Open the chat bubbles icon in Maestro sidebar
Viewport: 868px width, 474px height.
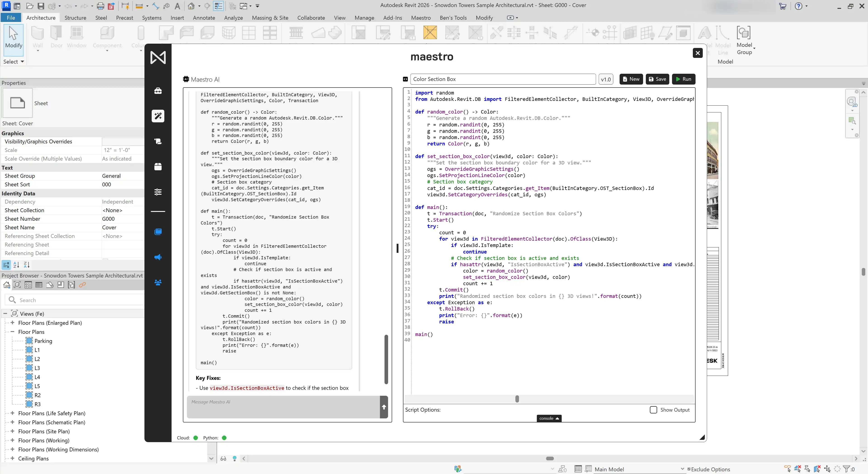click(x=158, y=141)
